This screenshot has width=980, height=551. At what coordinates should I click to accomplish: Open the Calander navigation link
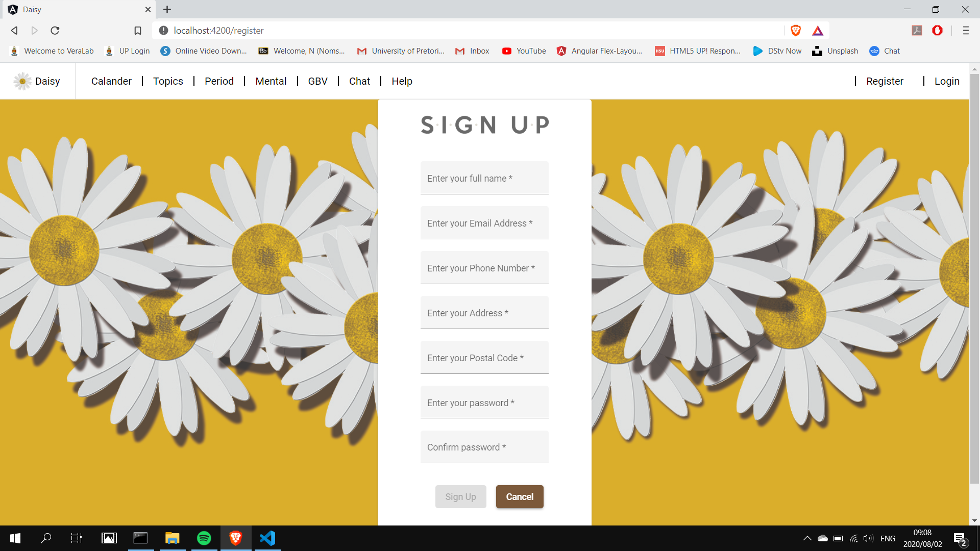[111, 81]
